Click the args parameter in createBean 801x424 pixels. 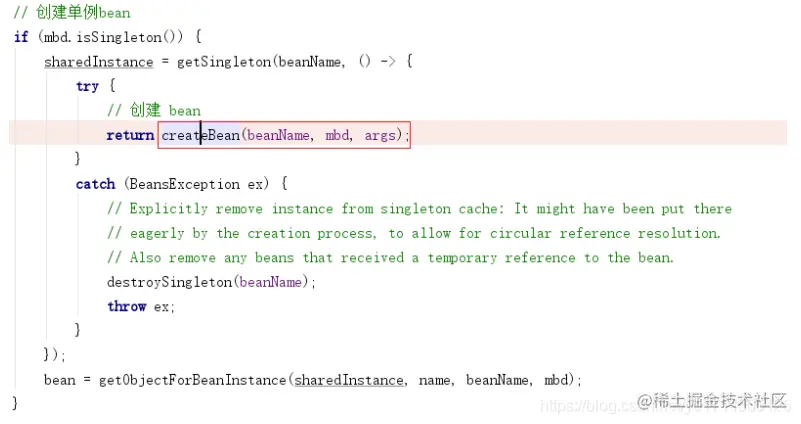point(380,135)
